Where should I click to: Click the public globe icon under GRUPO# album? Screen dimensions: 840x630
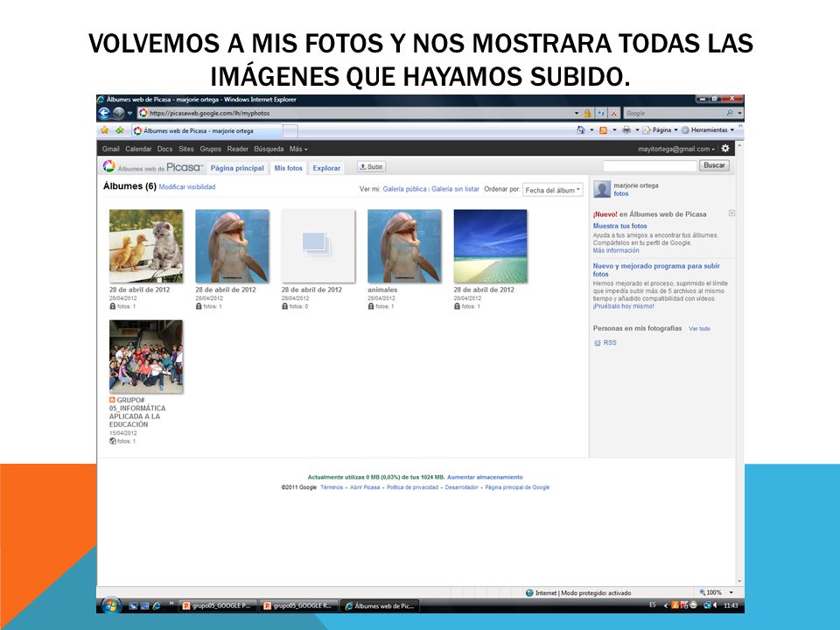pos(113,441)
